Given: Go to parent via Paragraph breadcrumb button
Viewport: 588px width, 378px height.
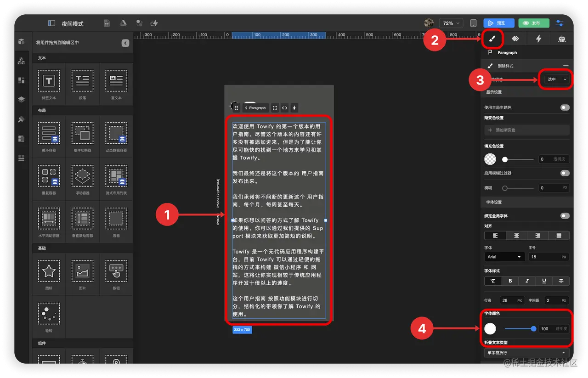Looking at the screenshot, I should click(x=255, y=108).
